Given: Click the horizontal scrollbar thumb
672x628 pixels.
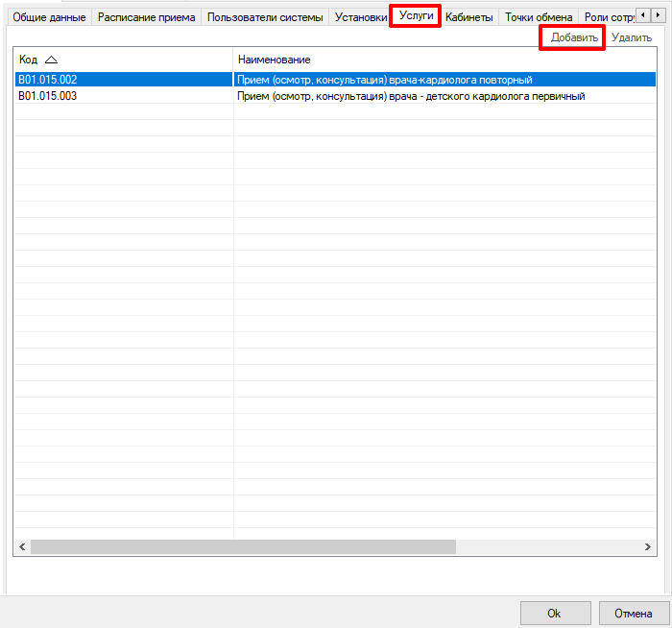Looking at the screenshot, I should coord(242,546).
